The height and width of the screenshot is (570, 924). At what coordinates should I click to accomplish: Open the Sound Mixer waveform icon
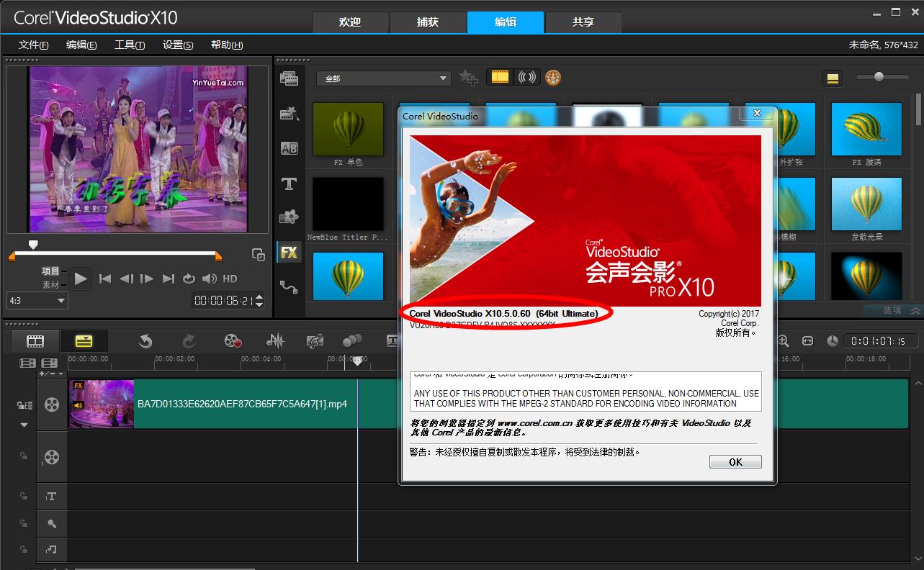click(x=275, y=341)
